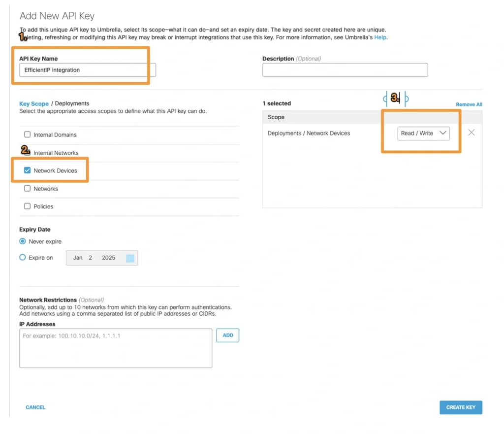Click the Remove All link
Viewport: 504px width, 437px height.
point(469,104)
